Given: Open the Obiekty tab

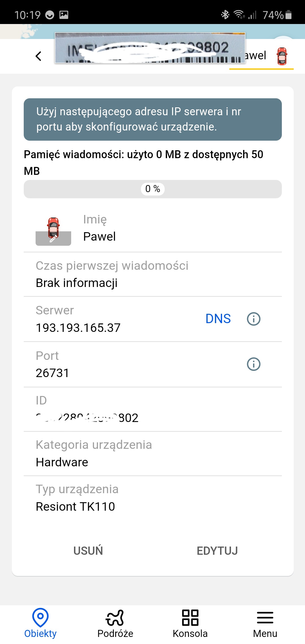Looking at the screenshot, I should [x=40, y=623].
